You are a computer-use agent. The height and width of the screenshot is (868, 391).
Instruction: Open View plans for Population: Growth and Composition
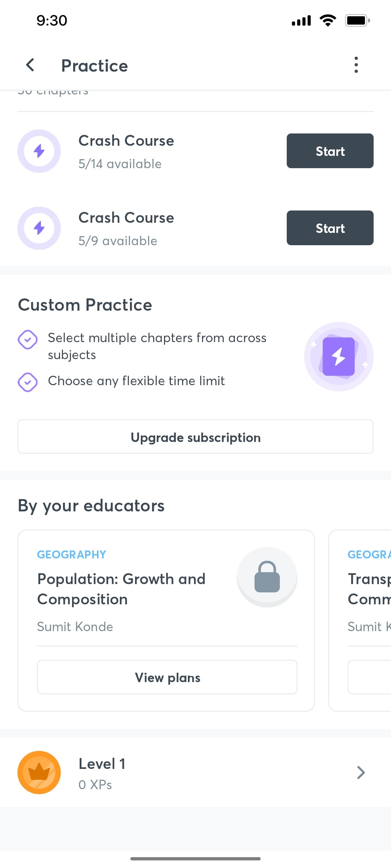coord(167,677)
